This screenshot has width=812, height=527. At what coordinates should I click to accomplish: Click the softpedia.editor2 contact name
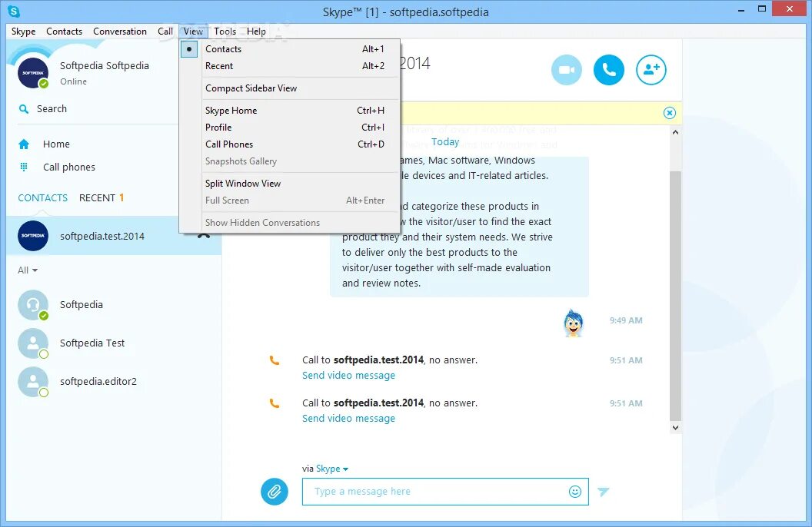click(x=98, y=382)
